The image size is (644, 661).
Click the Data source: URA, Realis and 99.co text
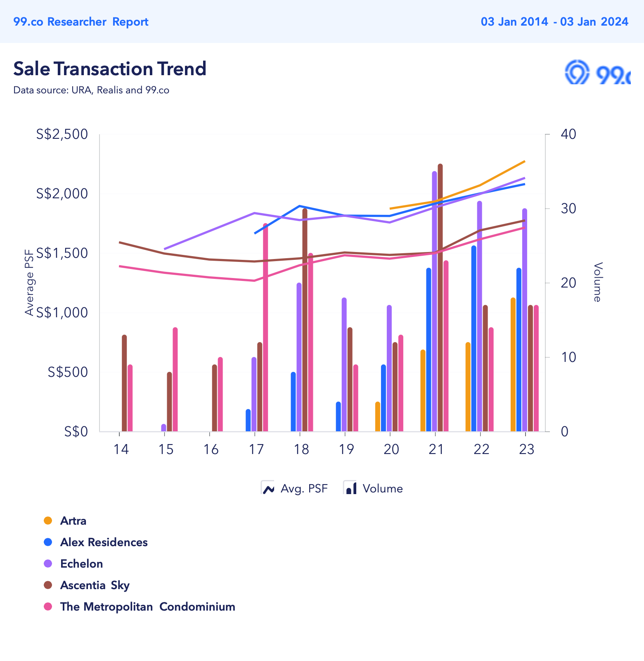coord(91,90)
